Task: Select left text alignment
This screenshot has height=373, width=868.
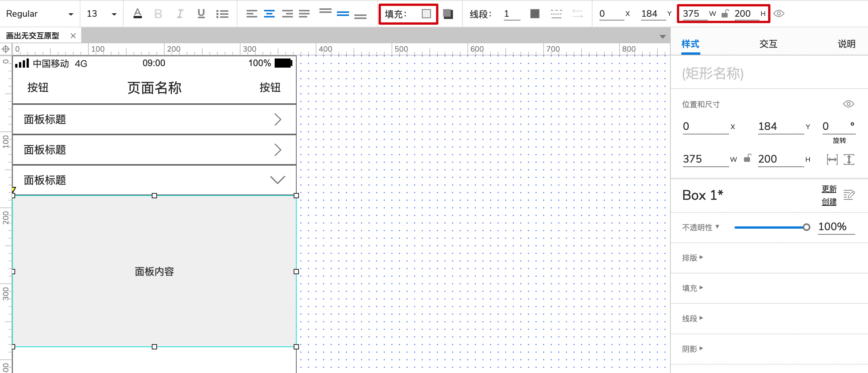Action: [251, 13]
